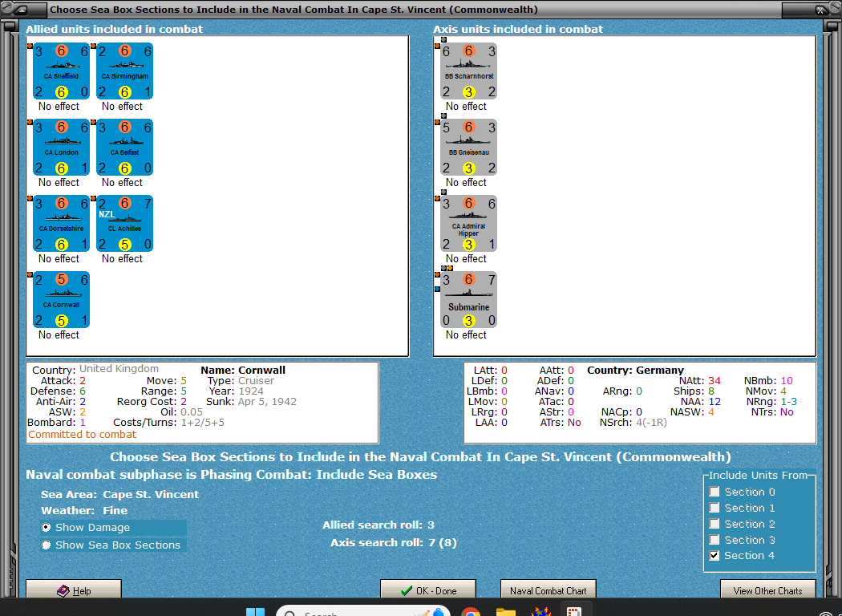Open the Windows Start menu
This screenshot has width=842, height=616.
point(255,612)
